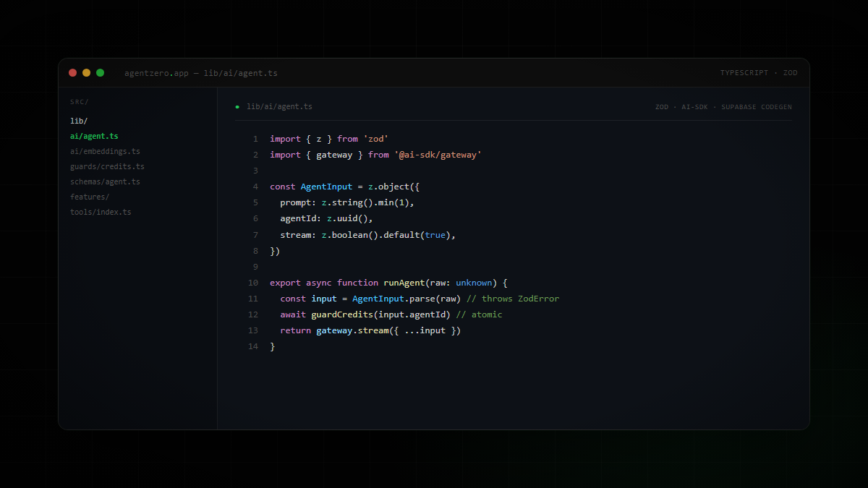Click the closing brace on line 14
Image resolution: width=868 pixels, height=488 pixels.
tap(273, 346)
